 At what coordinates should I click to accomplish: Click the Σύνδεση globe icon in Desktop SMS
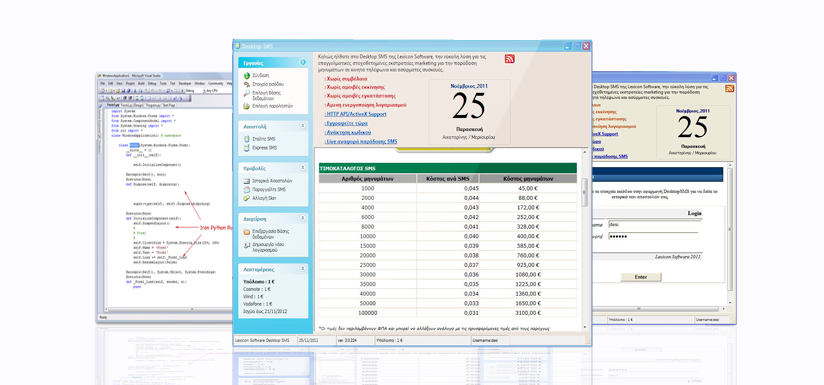pos(247,76)
